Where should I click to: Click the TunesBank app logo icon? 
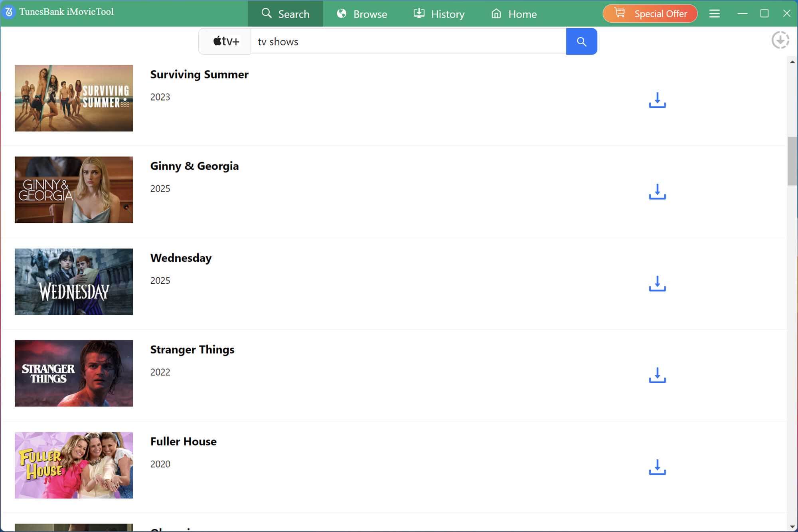9,12
